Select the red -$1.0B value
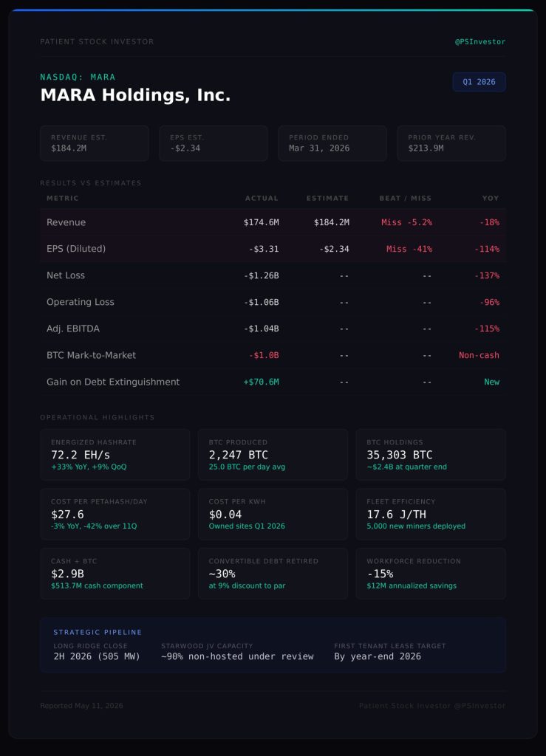546x756 pixels. coord(264,355)
